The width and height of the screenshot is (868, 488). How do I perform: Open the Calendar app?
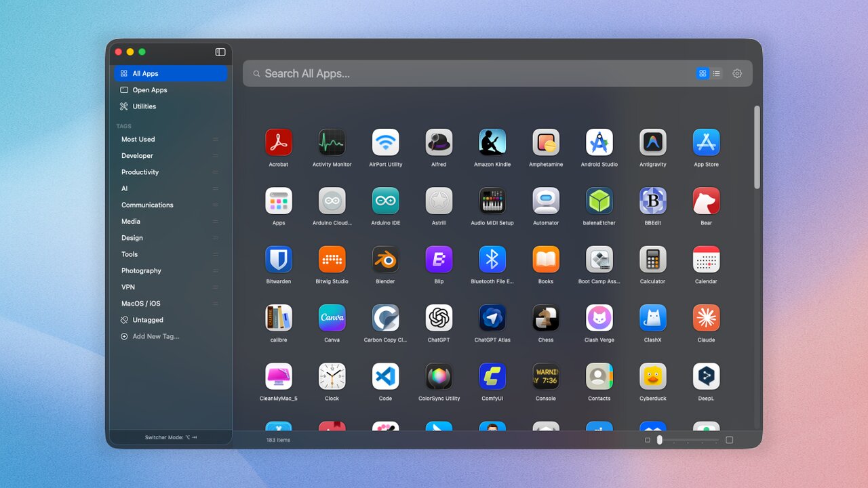coord(706,260)
